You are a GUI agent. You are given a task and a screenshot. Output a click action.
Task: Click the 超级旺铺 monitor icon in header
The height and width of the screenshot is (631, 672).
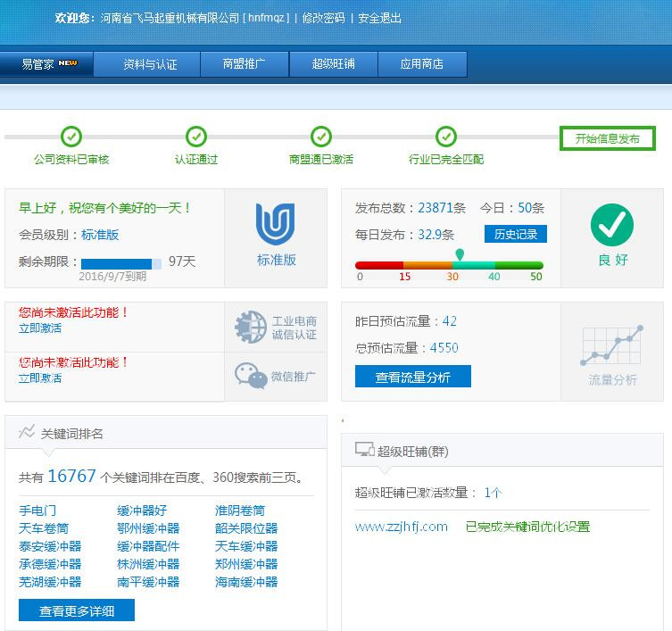(364, 451)
